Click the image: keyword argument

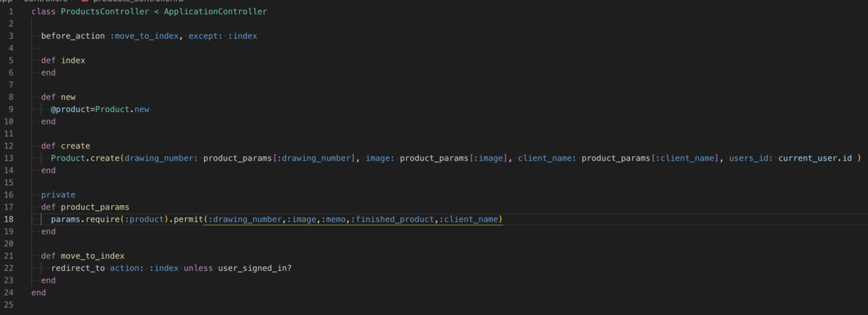tap(380, 158)
